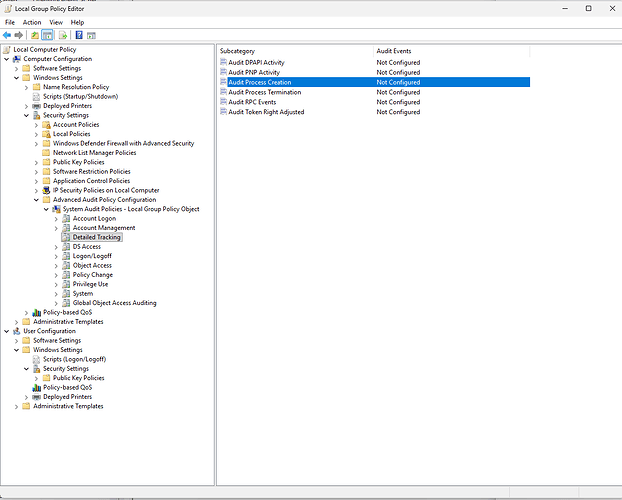Expand the Name Resolution Policy node

[27, 87]
